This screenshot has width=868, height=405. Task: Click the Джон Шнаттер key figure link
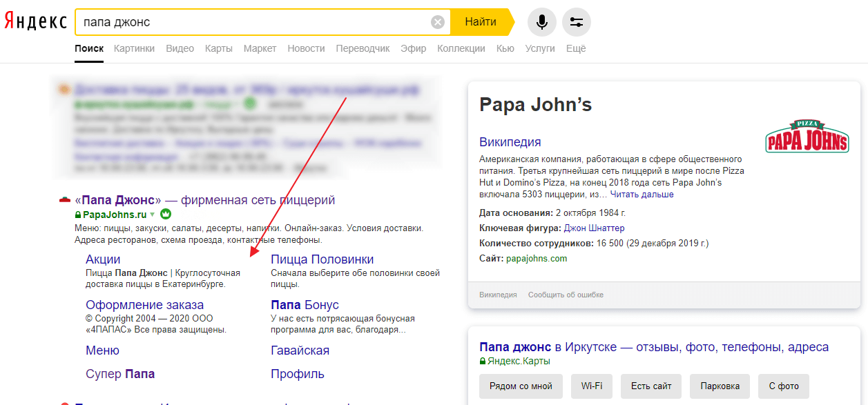tap(594, 228)
